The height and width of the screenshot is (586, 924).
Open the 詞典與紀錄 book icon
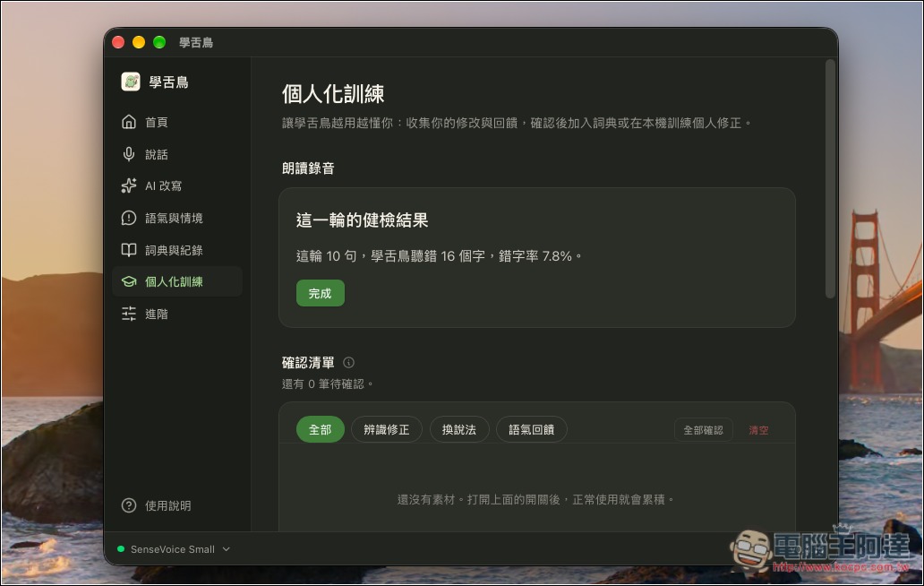click(x=128, y=250)
